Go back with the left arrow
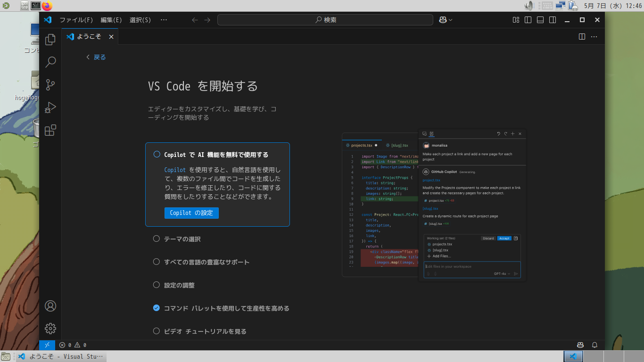The width and height of the screenshot is (644, 362). tap(195, 20)
